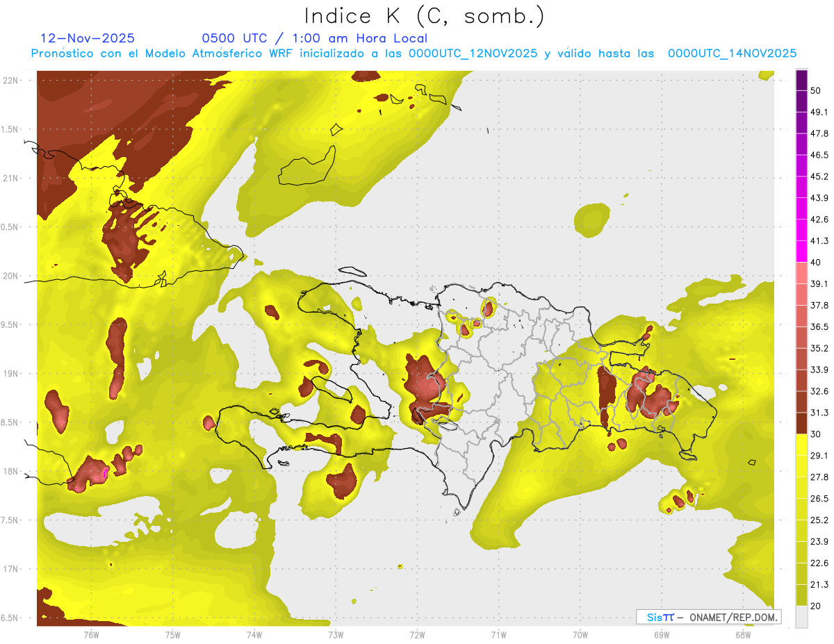834x644 pixels.
Task: Click the '25.2' color scale value
Action: point(819,520)
